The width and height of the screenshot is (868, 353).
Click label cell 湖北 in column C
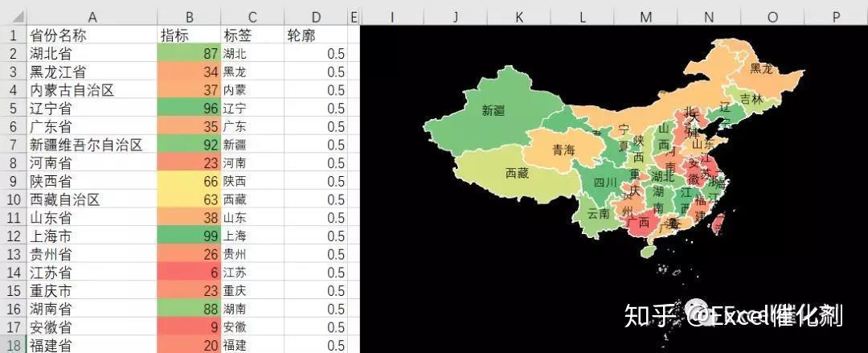point(252,54)
